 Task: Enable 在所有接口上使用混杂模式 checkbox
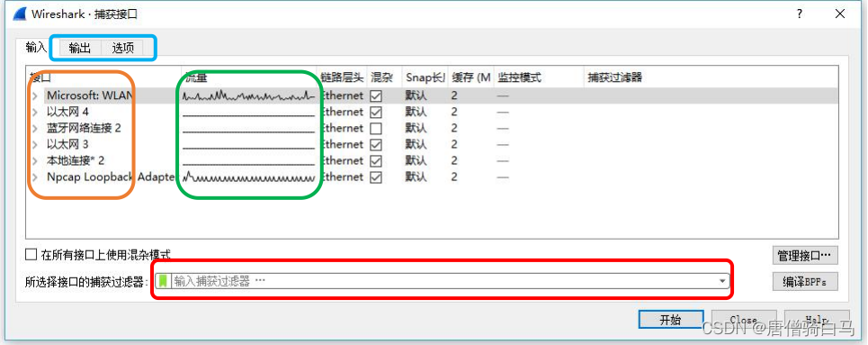[31, 255]
